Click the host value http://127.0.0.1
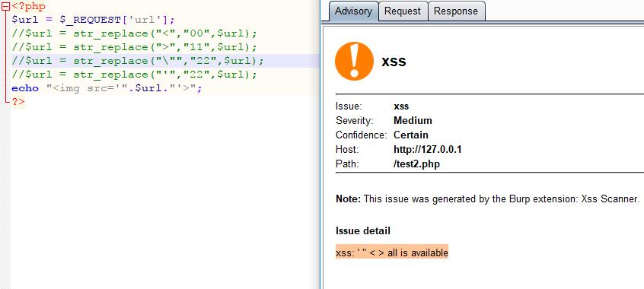Screen dimensions: 644x289 coord(428,149)
